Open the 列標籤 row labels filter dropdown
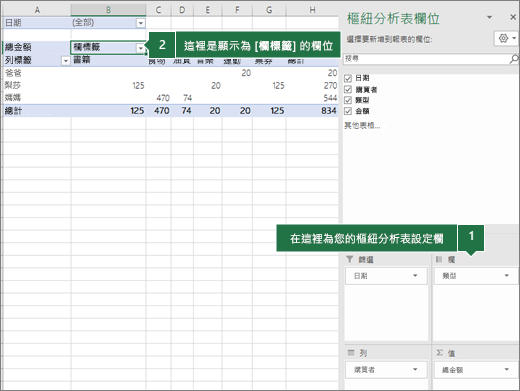The image size is (520, 391). click(x=66, y=61)
